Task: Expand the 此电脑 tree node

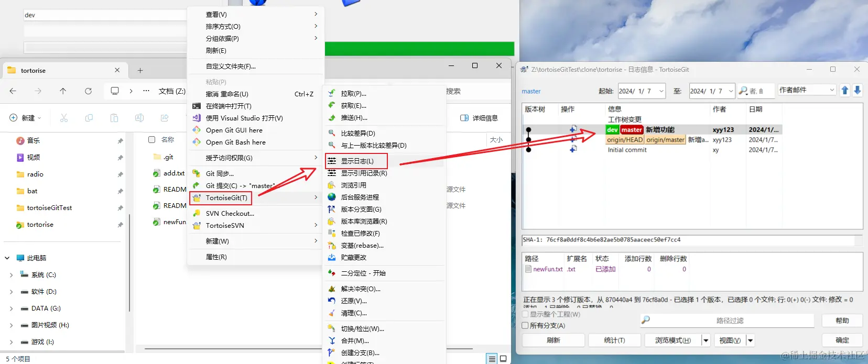Action: 7,258
